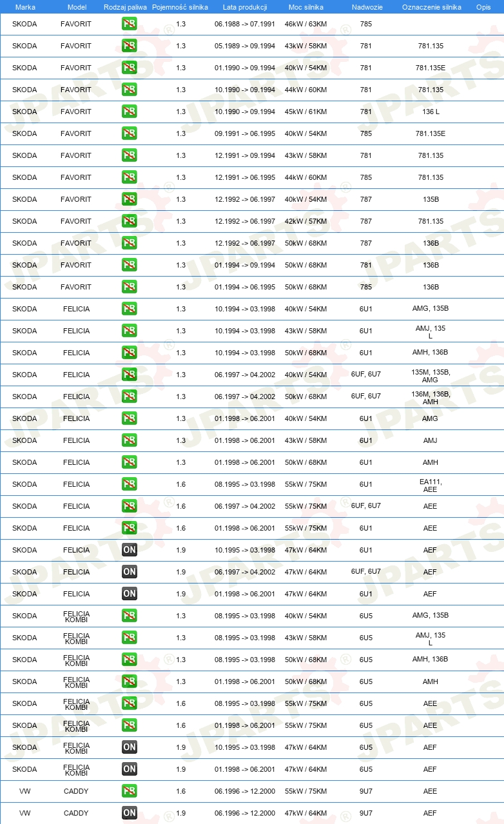Select the date range 06.1988 -> 07.1991
The width and height of the screenshot is (504, 824).
click(245, 24)
